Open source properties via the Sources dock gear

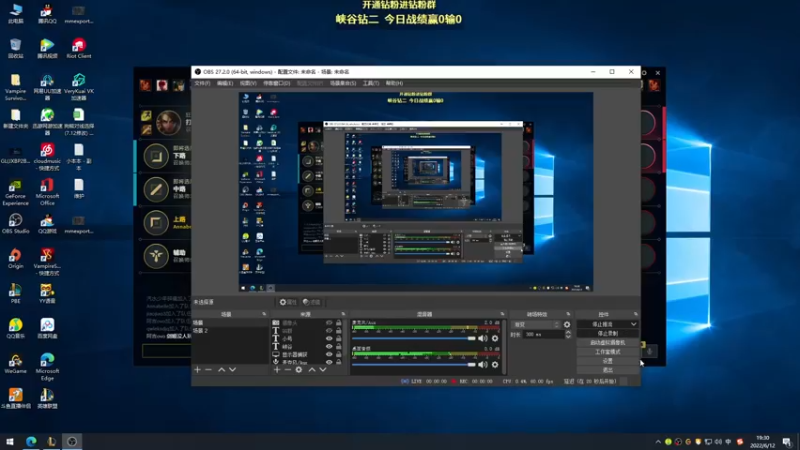click(299, 369)
